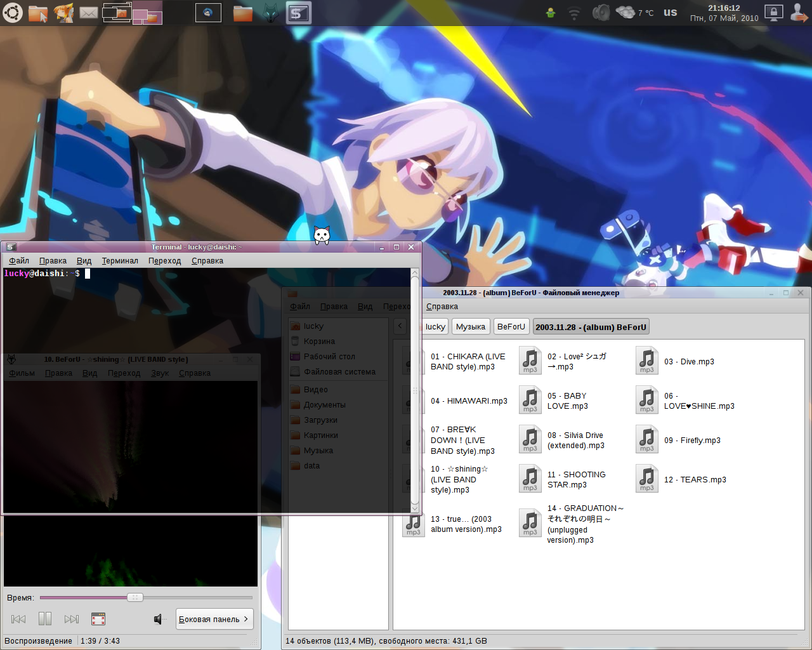The height and width of the screenshot is (650, 812).
Task: Open the Файл menu in Terminal
Action: point(19,261)
